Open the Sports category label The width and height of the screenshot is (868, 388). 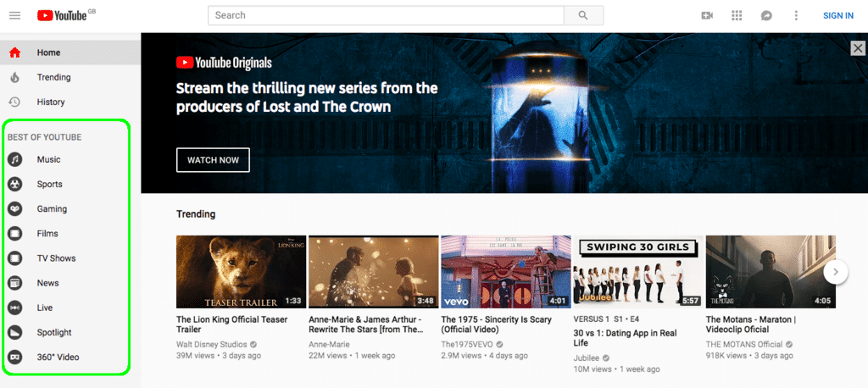tap(50, 185)
